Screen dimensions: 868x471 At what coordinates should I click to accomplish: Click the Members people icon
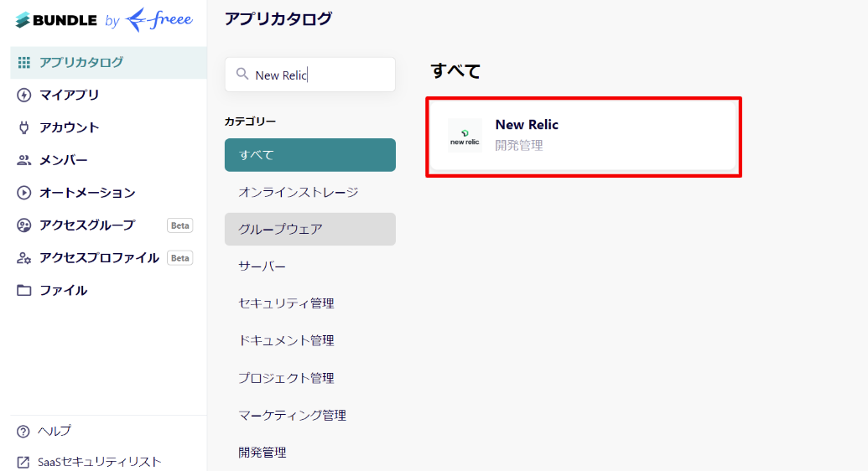(x=23, y=161)
